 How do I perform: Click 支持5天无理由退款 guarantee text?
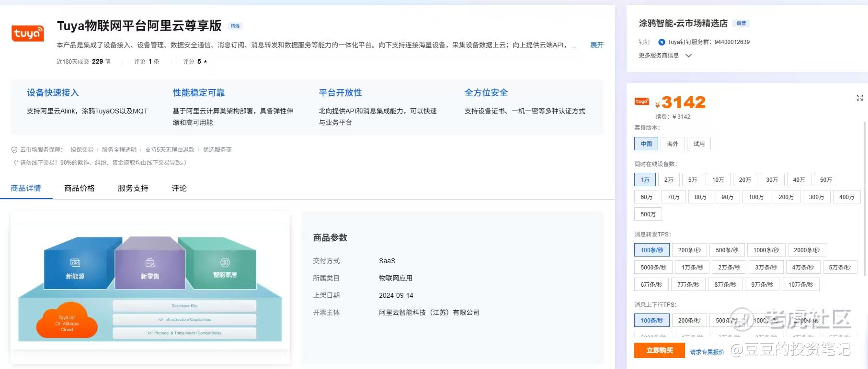click(170, 150)
